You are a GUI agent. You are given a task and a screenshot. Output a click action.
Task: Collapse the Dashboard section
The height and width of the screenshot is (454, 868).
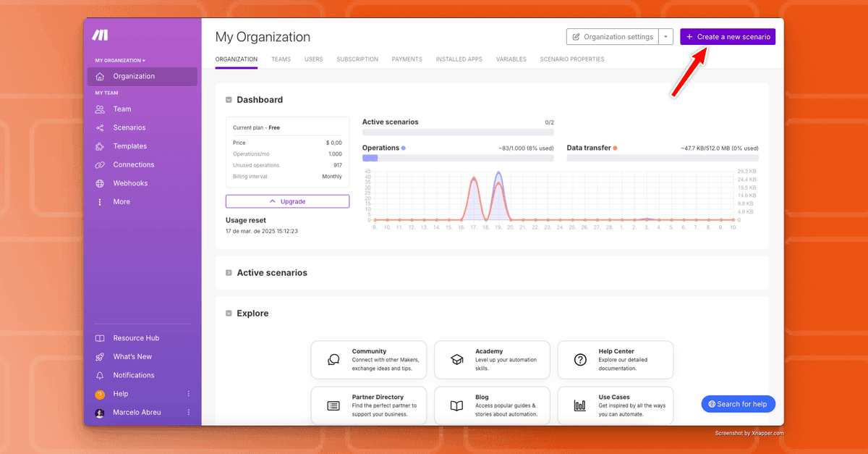coord(229,100)
